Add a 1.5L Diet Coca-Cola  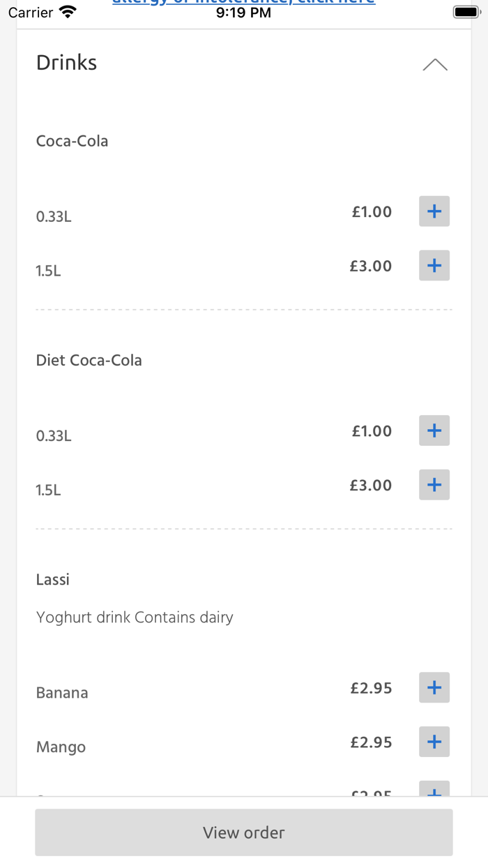[x=434, y=484]
